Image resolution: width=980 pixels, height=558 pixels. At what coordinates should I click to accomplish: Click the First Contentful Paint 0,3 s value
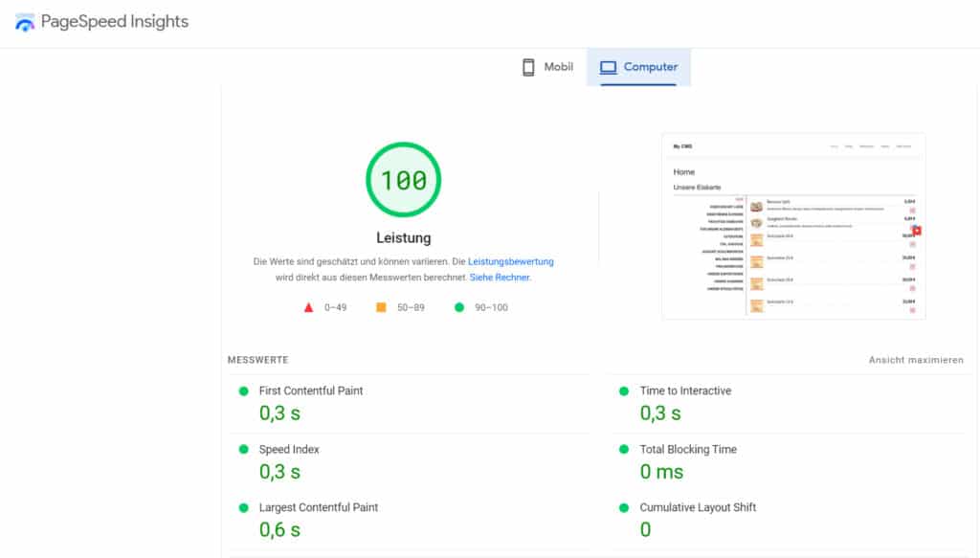(280, 413)
